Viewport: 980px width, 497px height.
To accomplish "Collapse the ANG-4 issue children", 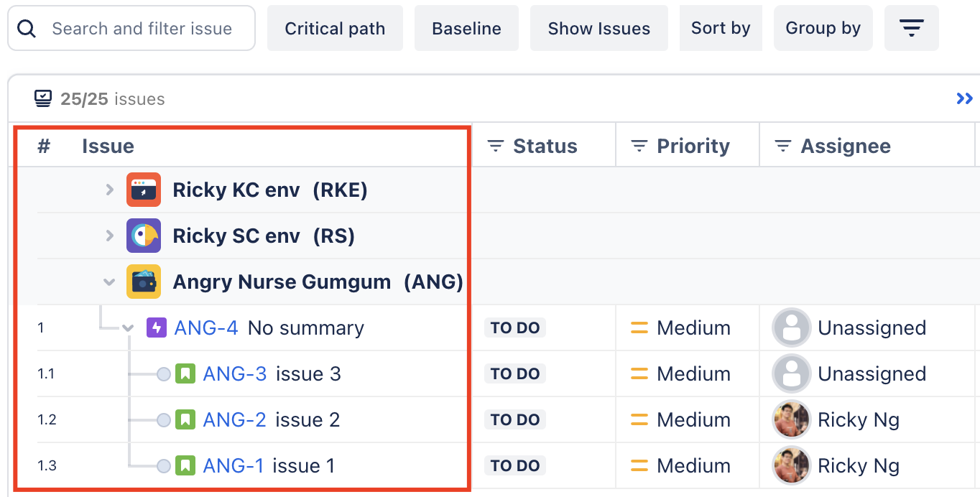I will [x=128, y=328].
